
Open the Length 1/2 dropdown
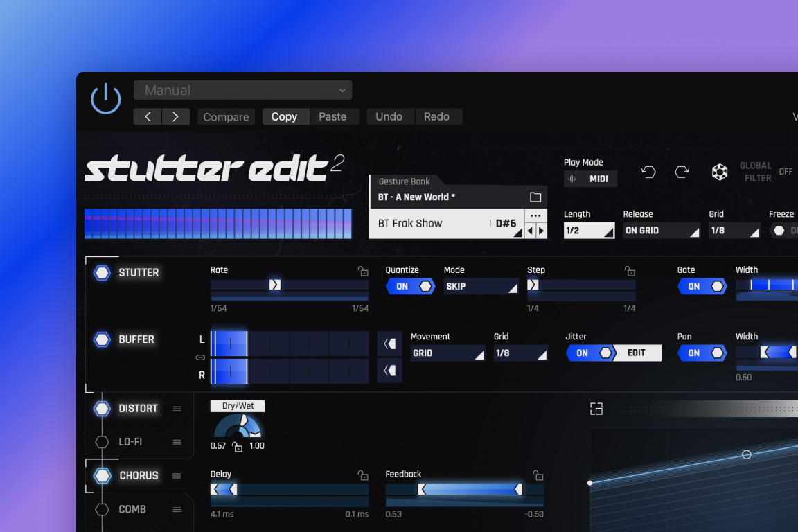[589, 231]
